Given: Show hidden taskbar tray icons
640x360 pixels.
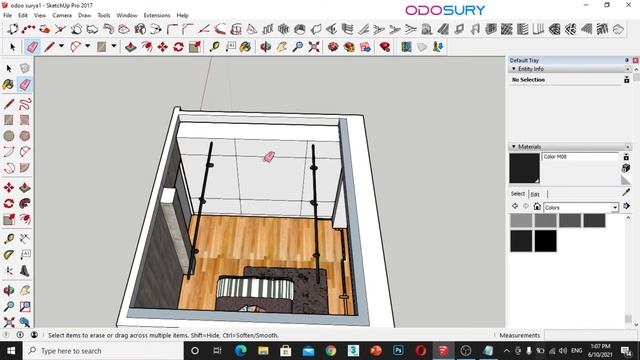Looking at the screenshot, I should (506, 351).
